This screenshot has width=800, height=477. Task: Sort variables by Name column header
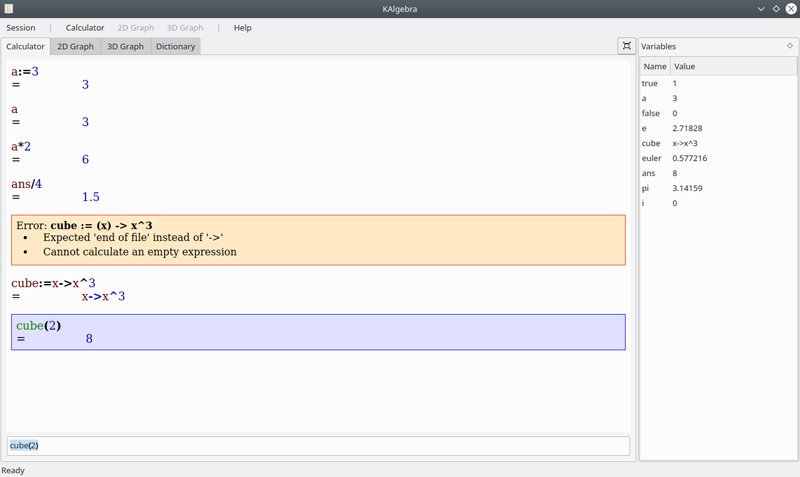655,66
